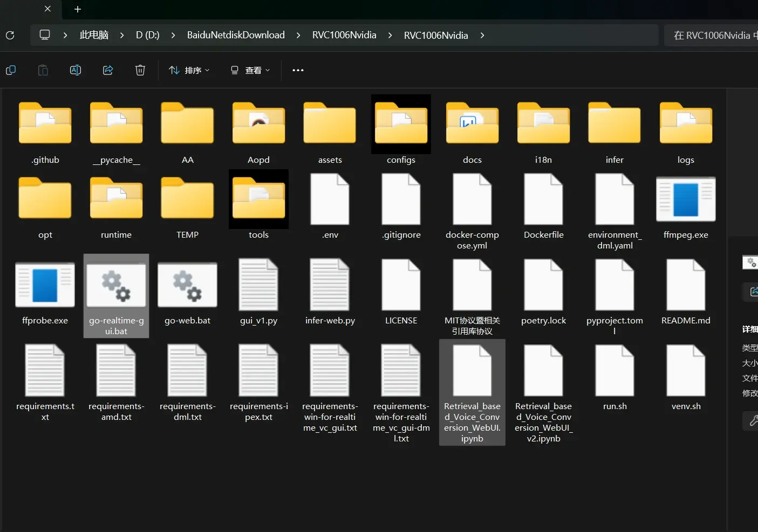Select Retrieval_based_Voice_Conversion_WebUI.ipynb file
The width and height of the screenshot is (758, 532).
coord(473,392)
